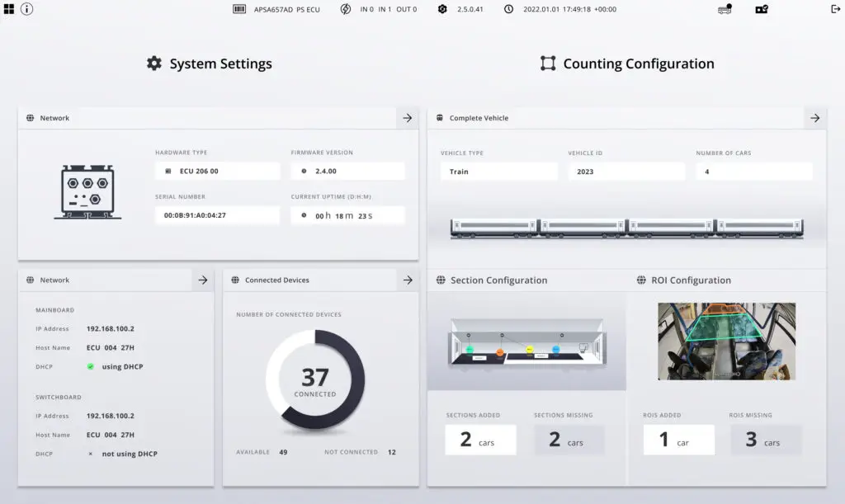The image size is (845, 504).
Task: Click the firmware gear icon beside 2.5.0.41
Action: [442, 9]
